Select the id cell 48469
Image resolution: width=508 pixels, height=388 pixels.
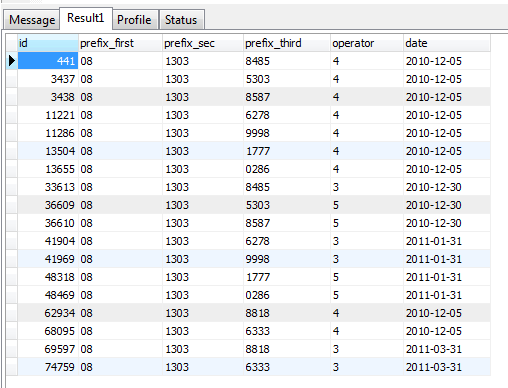(x=48, y=295)
